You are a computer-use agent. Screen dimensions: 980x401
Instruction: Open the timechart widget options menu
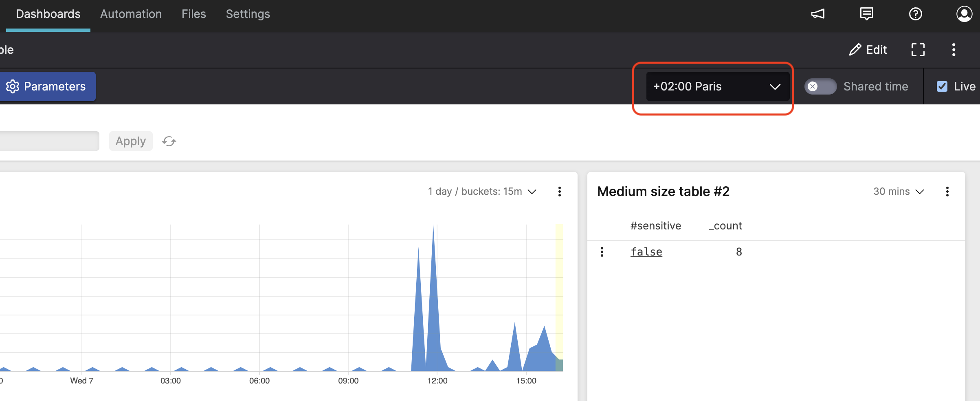pyautogui.click(x=560, y=192)
